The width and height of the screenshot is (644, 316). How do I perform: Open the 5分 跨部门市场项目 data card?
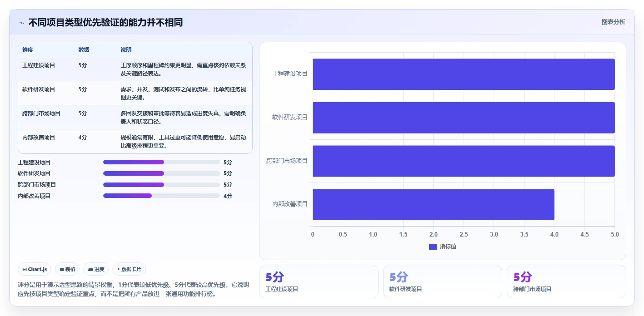[x=566, y=281]
